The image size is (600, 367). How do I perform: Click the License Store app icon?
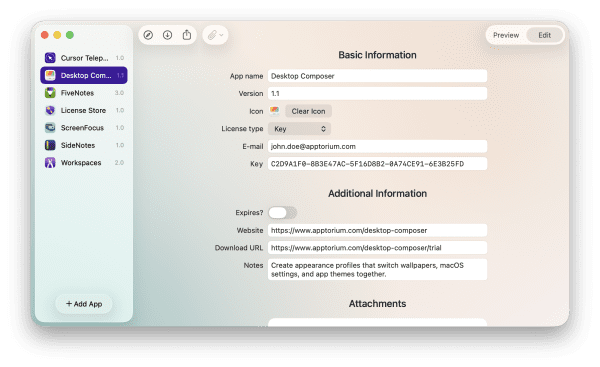tap(50, 110)
